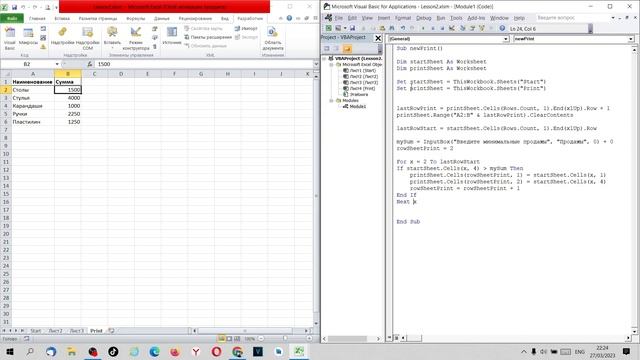Switch to the Главная ribbon tab
The height and width of the screenshot is (360, 640).
pos(37,18)
